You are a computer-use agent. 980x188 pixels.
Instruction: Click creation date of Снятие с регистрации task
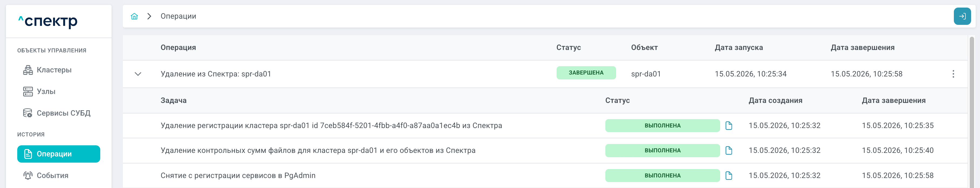point(784,176)
